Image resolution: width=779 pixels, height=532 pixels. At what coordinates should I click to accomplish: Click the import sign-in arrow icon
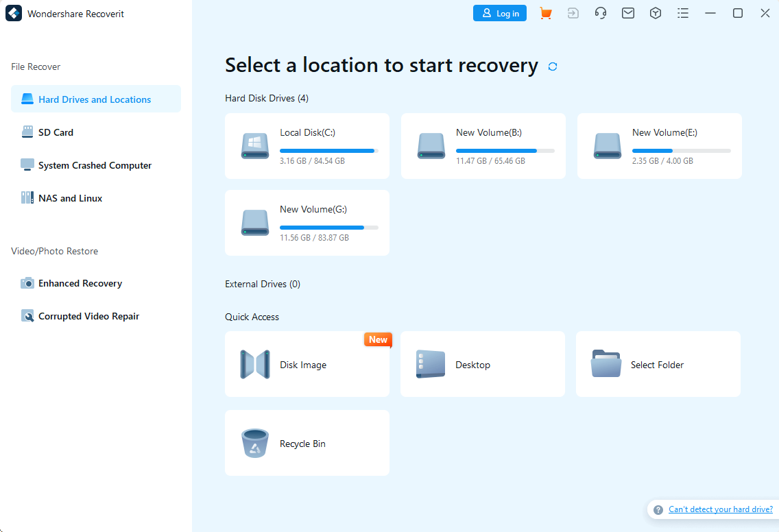[573, 14]
